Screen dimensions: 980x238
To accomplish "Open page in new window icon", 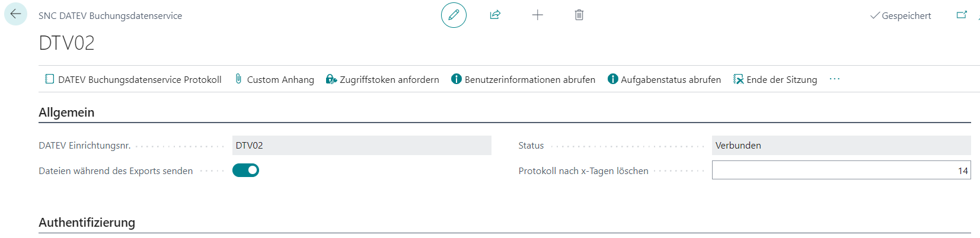I will tap(962, 15).
